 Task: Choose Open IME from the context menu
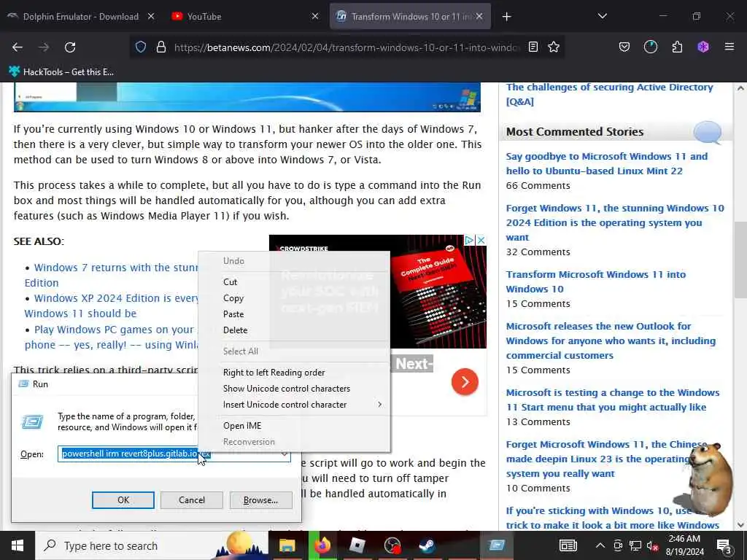pyautogui.click(x=242, y=426)
